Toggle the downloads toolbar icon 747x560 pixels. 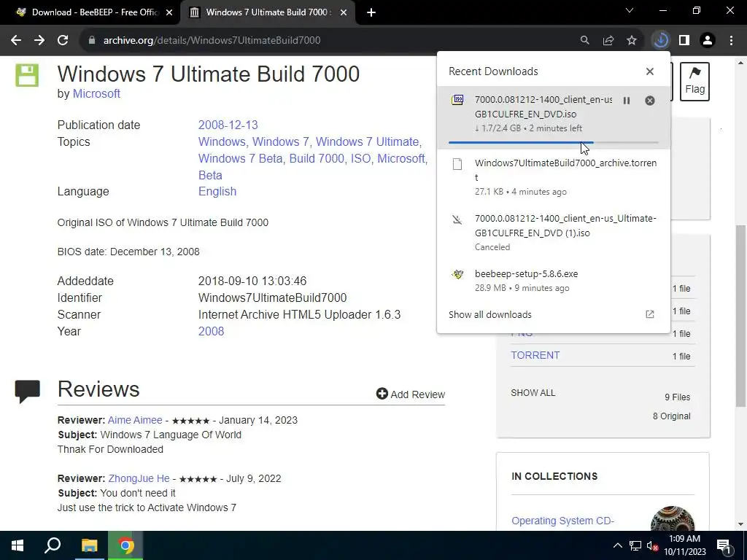[661, 41]
